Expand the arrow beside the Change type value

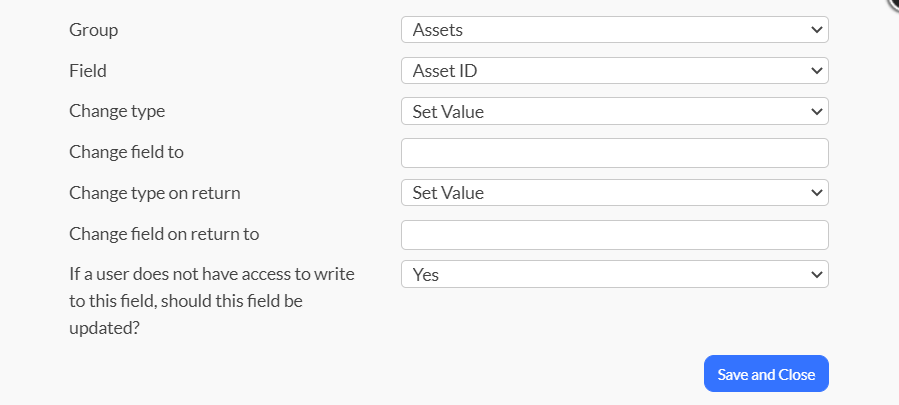(816, 112)
